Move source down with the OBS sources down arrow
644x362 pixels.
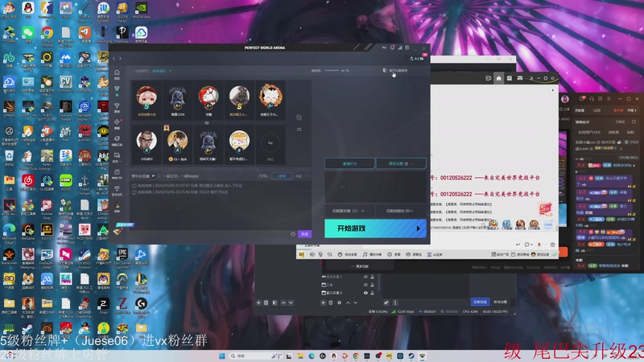(x=355, y=303)
